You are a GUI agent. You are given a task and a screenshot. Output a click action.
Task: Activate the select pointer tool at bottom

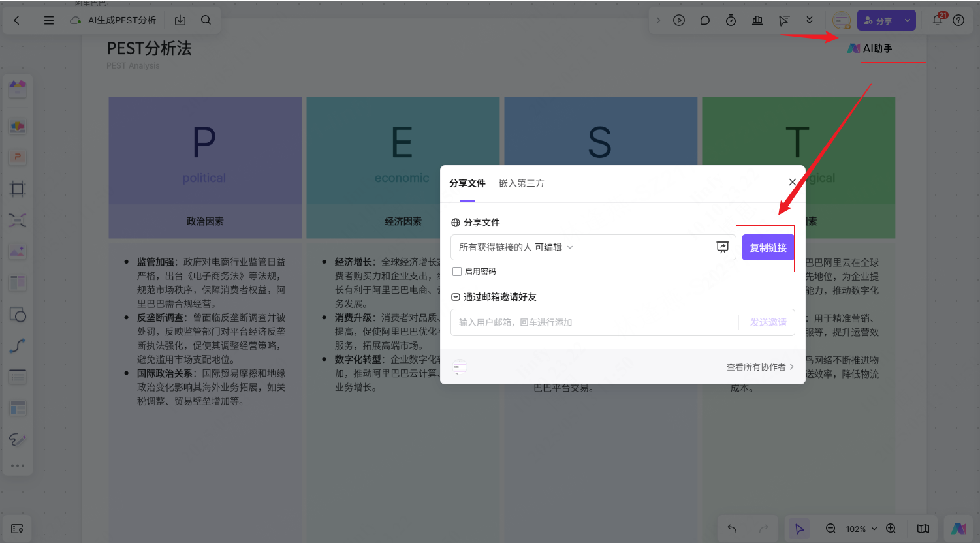click(799, 529)
